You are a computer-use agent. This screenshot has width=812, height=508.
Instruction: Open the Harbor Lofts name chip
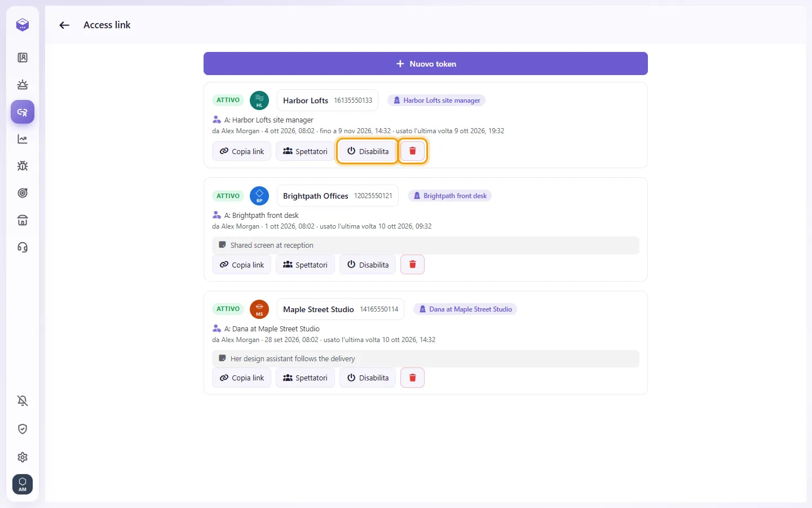(x=328, y=100)
